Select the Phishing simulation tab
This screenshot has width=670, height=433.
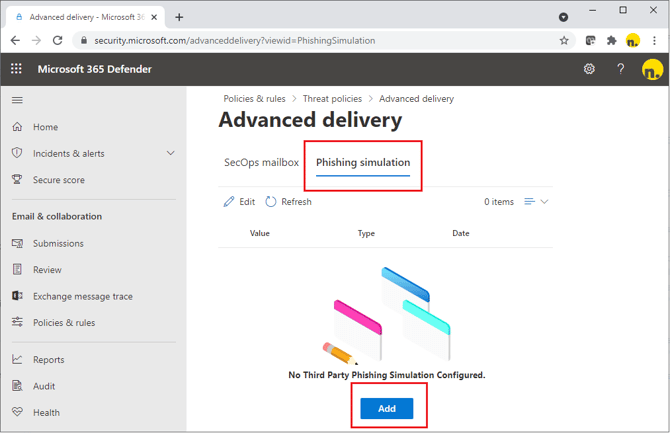[363, 162]
